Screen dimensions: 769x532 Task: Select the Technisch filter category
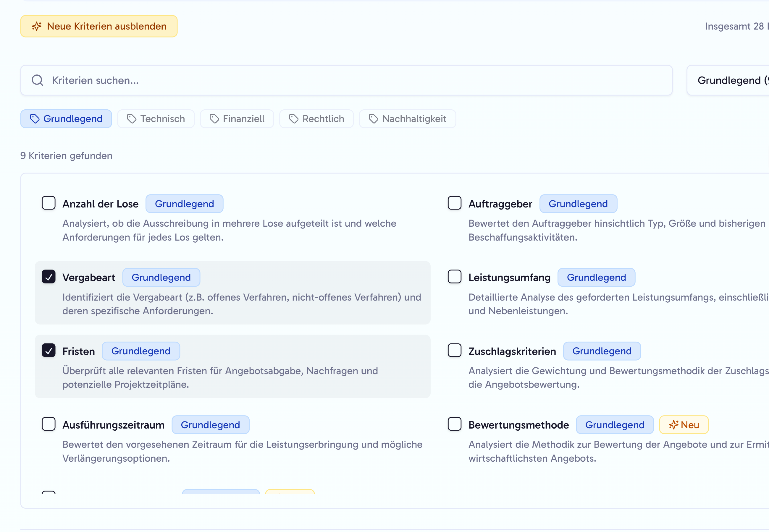(156, 119)
